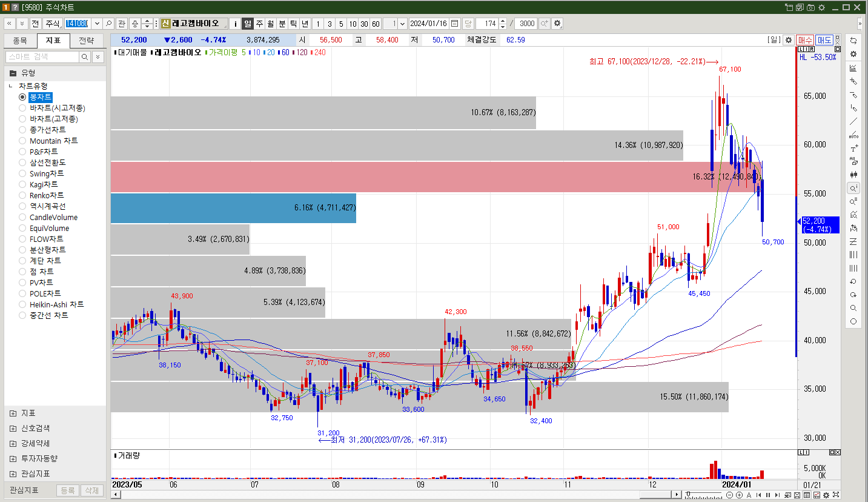Image resolution: width=868 pixels, height=502 pixels.
Task: Expand smart search options chevron
Action: click(98, 56)
